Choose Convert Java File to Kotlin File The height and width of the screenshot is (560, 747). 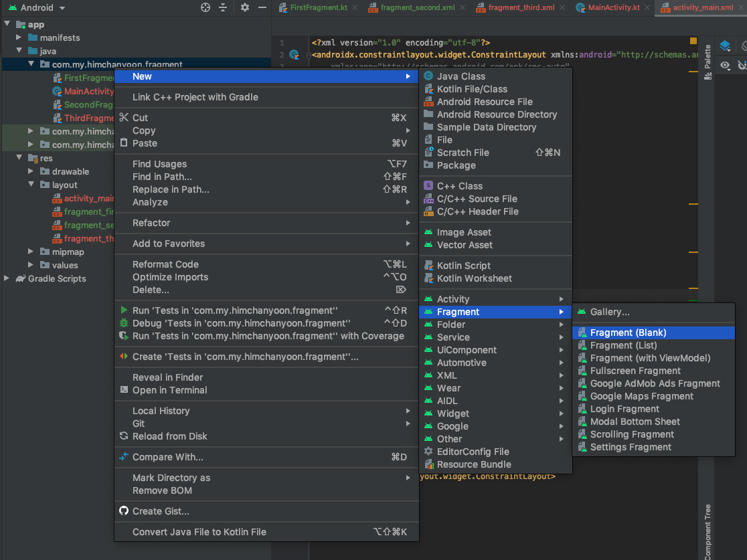pos(266,532)
